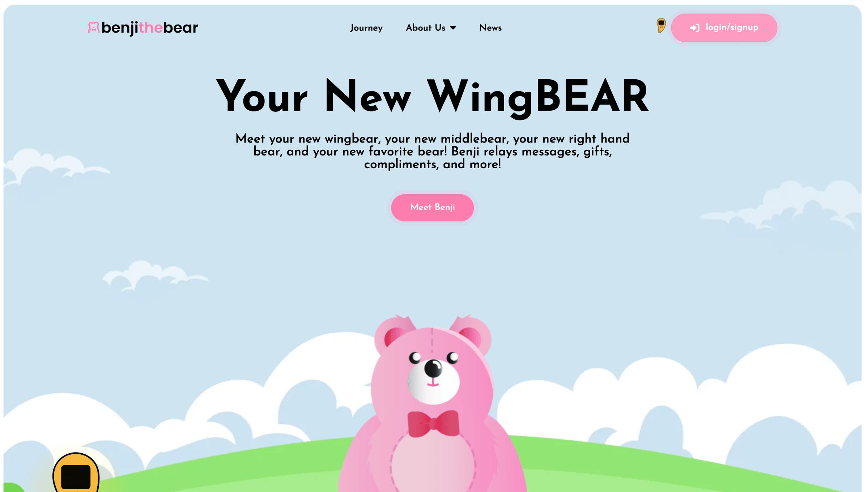Open the News section
Image resolution: width=868 pixels, height=492 pixels.
click(x=490, y=28)
